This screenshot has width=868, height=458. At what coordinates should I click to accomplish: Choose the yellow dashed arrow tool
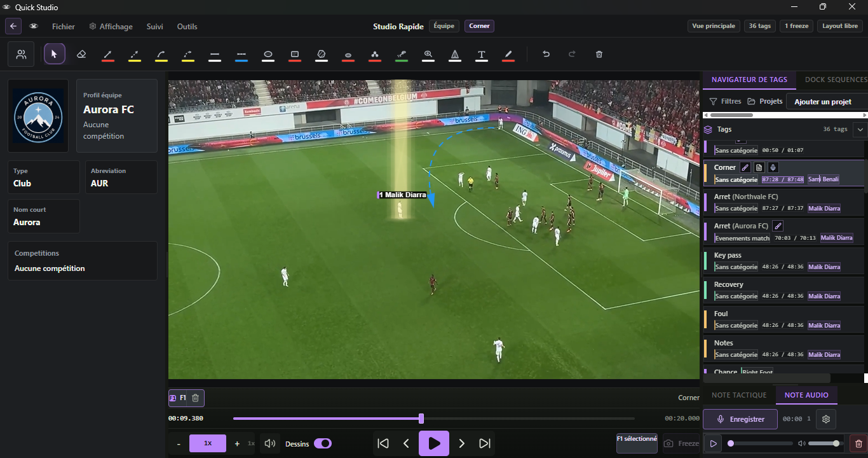tap(135, 54)
